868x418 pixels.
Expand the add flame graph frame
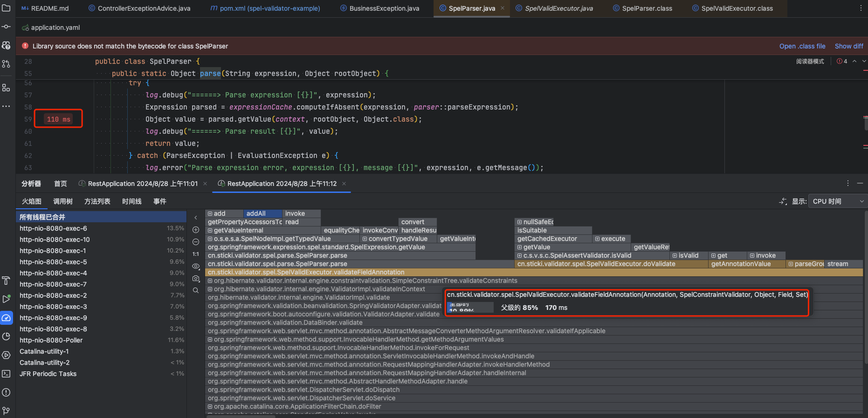pyautogui.click(x=210, y=213)
